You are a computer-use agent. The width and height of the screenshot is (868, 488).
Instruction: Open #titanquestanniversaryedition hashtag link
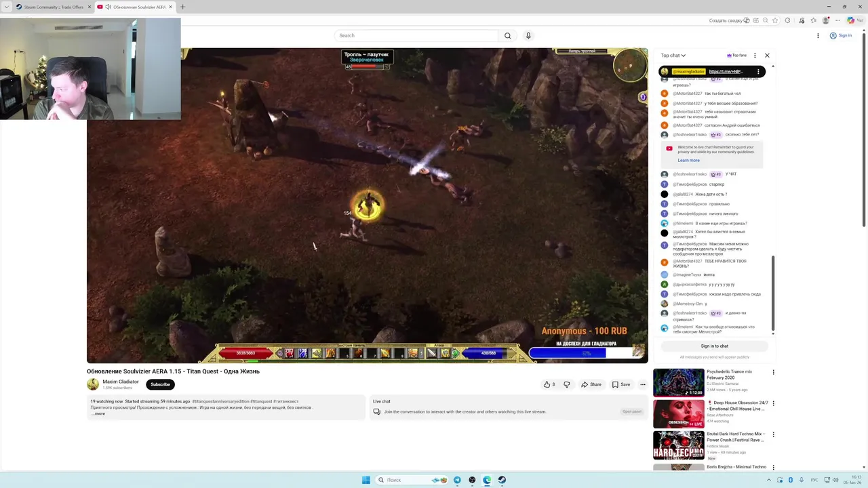(220, 401)
